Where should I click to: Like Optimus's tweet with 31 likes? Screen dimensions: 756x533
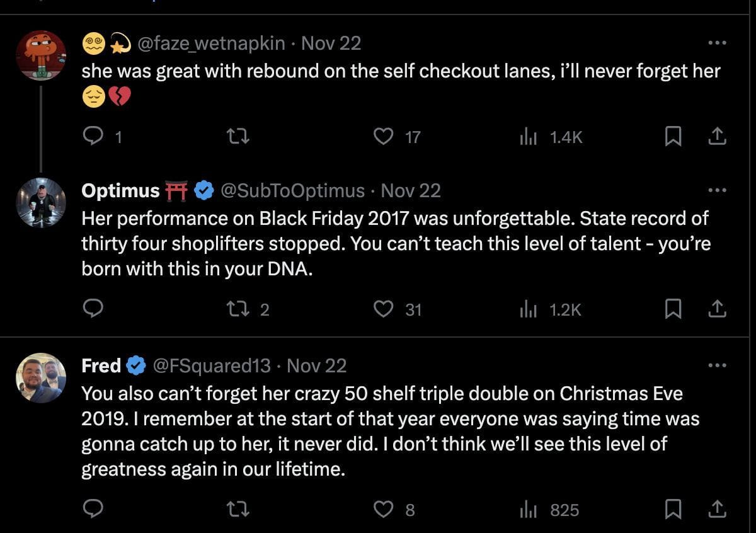[x=384, y=309]
